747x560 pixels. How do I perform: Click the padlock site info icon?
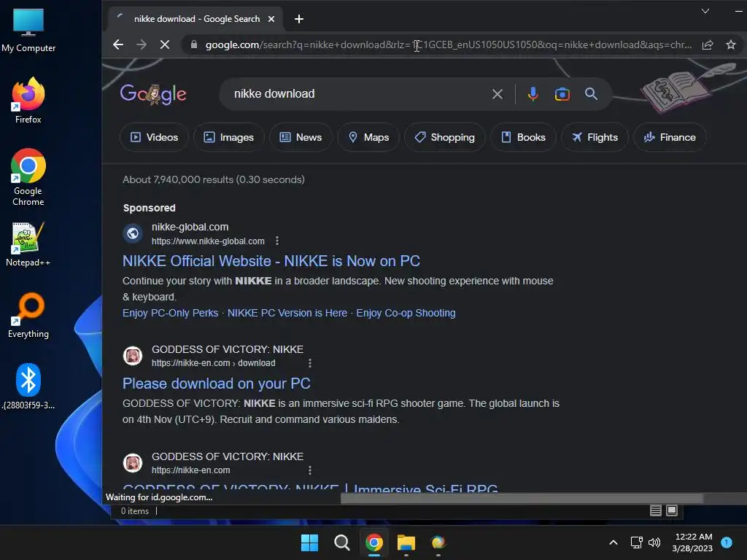pos(193,44)
